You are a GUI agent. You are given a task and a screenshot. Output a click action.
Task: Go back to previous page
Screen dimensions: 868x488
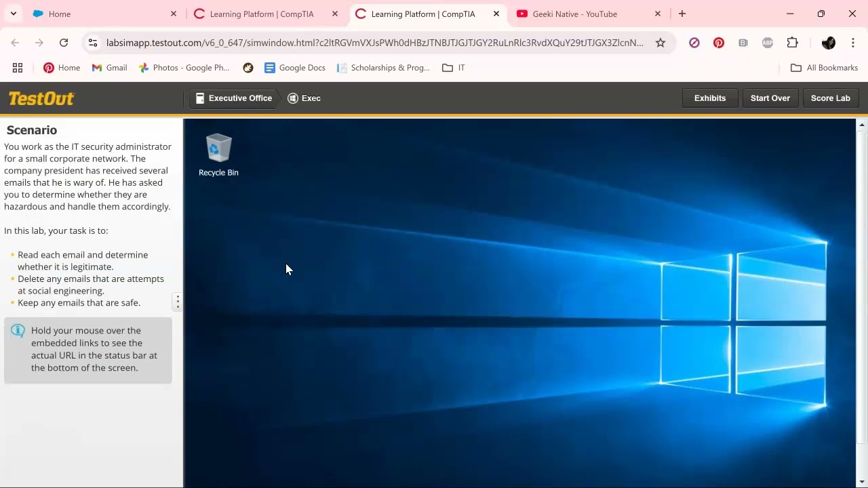click(x=15, y=43)
